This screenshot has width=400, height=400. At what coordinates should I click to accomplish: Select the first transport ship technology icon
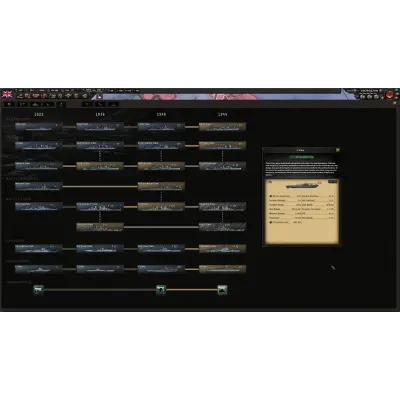38,290
